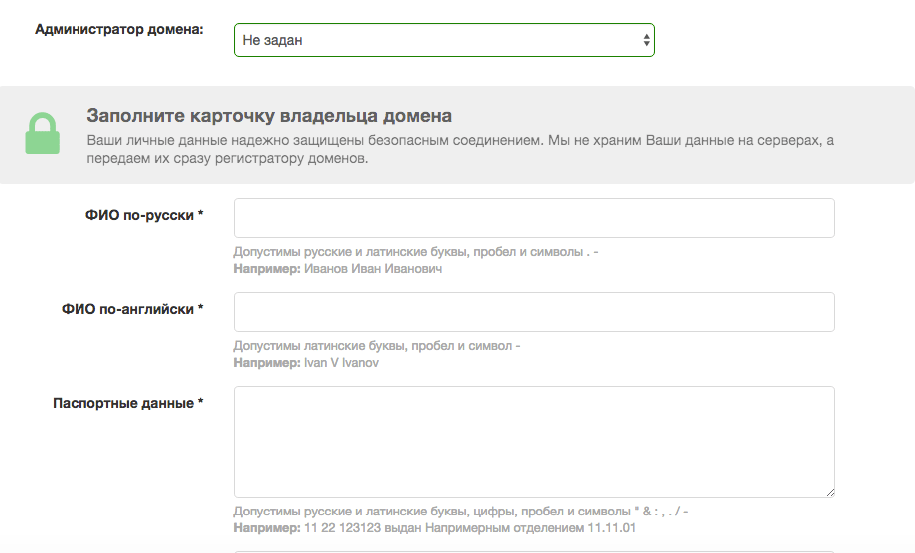Click heading Заполните карточку владельца домена
Image resolution: width=915 pixels, height=553 pixels.
pyautogui.click(x=269, y=116)
